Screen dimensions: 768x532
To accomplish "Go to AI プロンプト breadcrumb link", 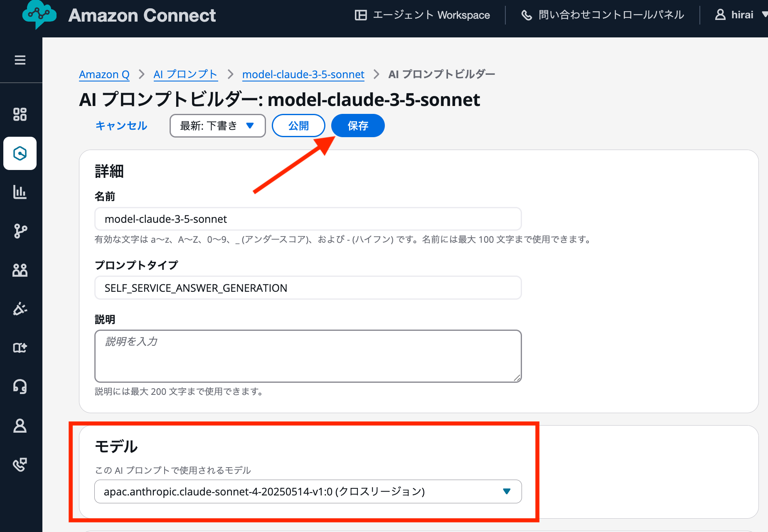I will 185,74.
